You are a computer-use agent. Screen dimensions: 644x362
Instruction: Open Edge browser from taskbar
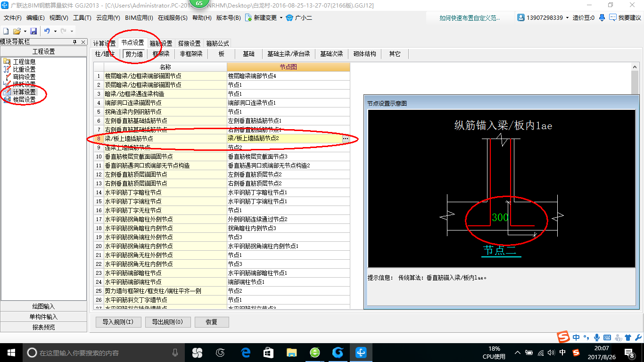click(245, 352)
